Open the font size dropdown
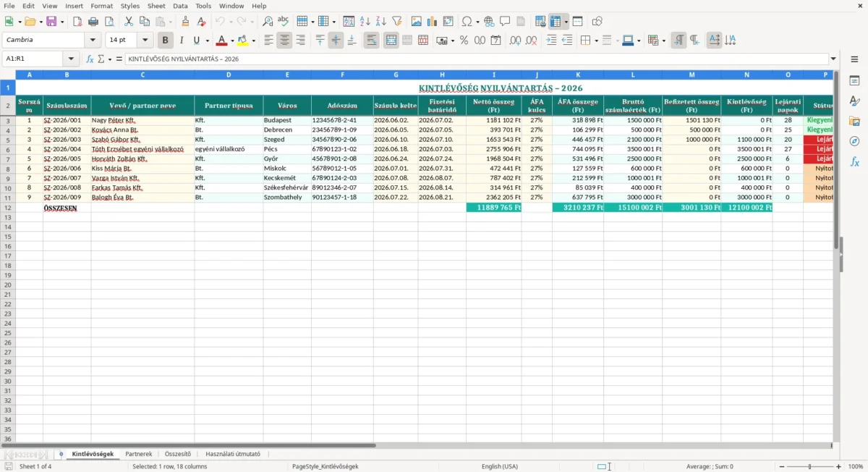This screenshot has width=868, height=472. pos(145,41)
